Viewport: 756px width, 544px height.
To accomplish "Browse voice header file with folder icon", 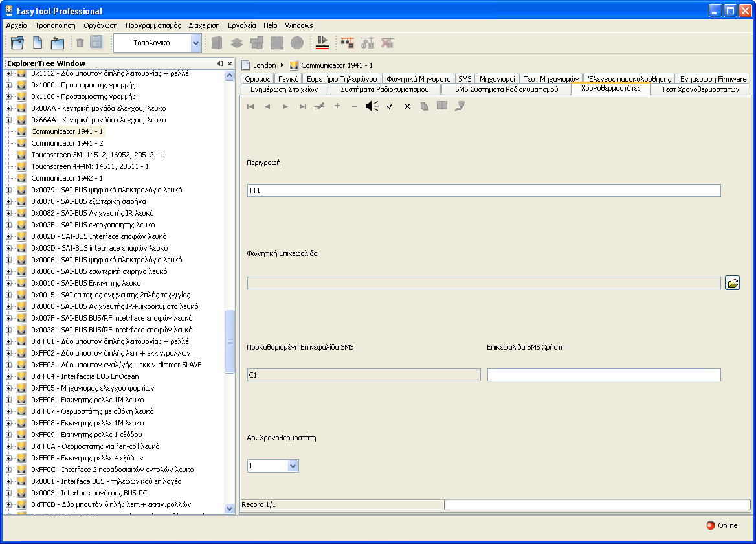I will tap(733, 283).
